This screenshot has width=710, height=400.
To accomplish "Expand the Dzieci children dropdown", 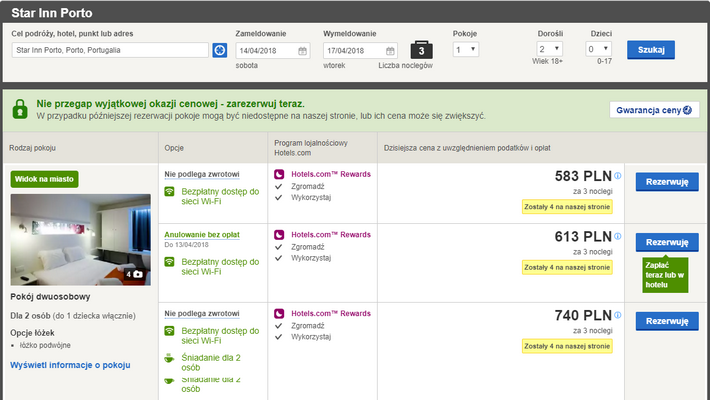I will click(598, 49).
